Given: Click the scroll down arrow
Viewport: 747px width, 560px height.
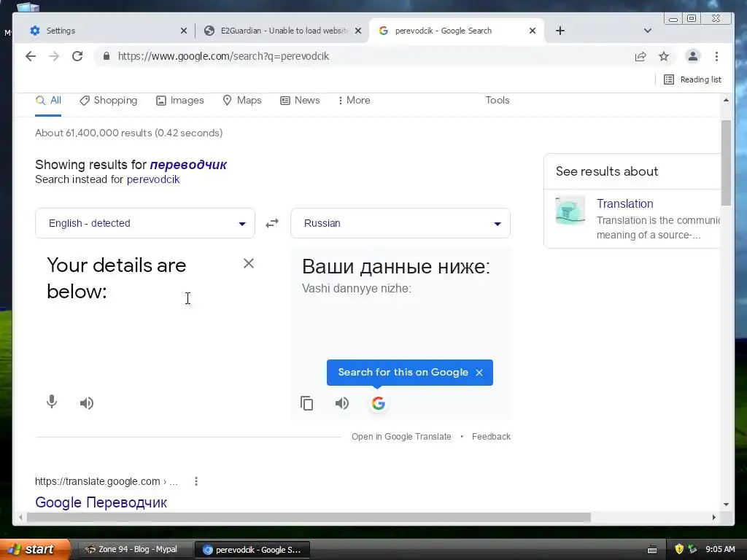Looking at the screenshot, I should point(726,504).
